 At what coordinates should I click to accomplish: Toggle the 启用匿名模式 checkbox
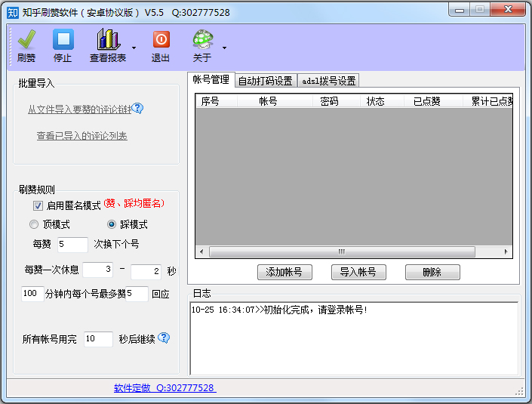coord(38,205)
